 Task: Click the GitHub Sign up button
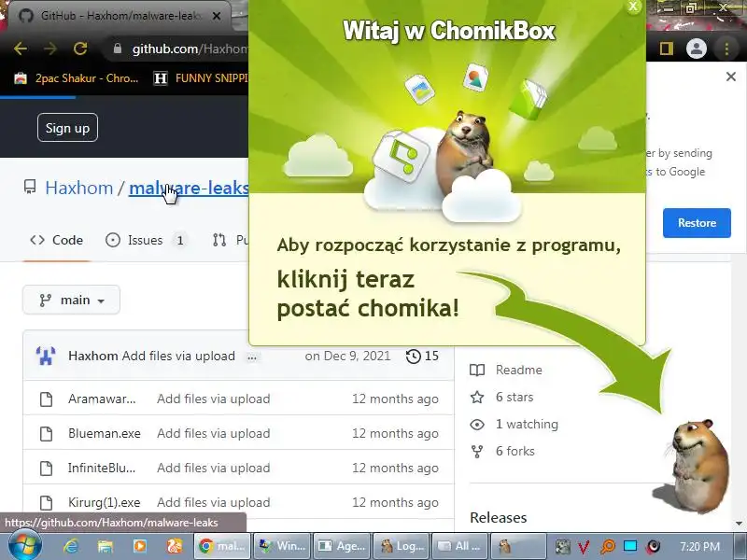pos(67,128)
